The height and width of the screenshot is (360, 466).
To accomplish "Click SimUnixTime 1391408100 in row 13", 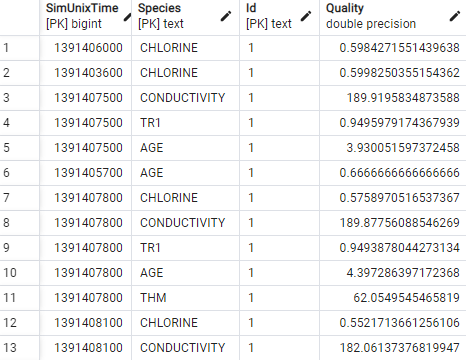I will pyautogui.click(x=86, y=348).
